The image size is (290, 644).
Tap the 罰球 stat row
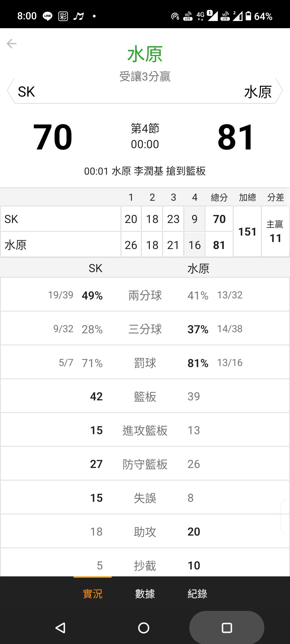click(145, 363)
